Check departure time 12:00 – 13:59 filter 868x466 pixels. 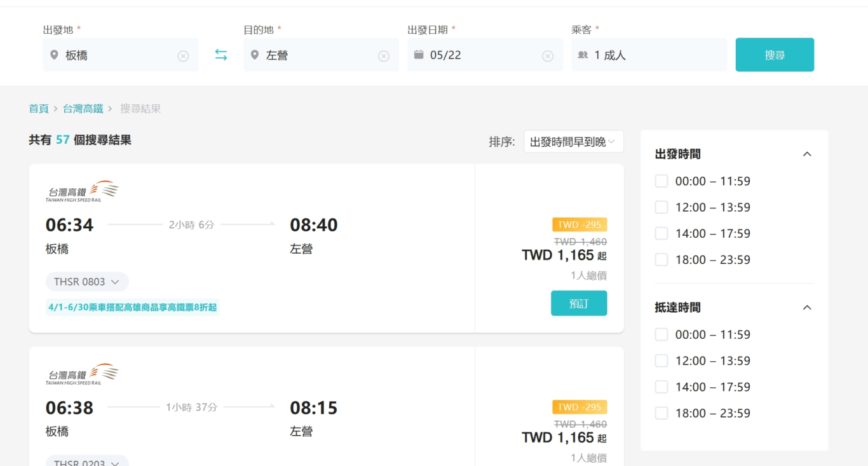[661, 207]
